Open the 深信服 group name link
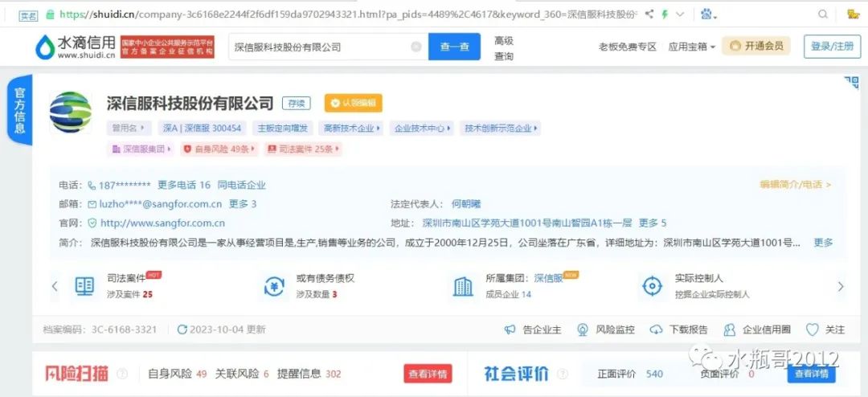This screenshot has height=397, width=868. [548, 279]
